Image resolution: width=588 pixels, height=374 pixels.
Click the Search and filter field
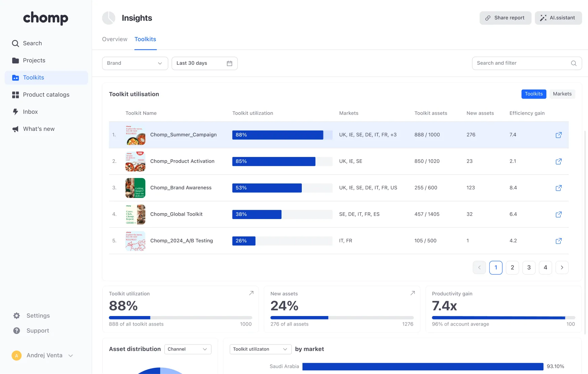point(527,63)
